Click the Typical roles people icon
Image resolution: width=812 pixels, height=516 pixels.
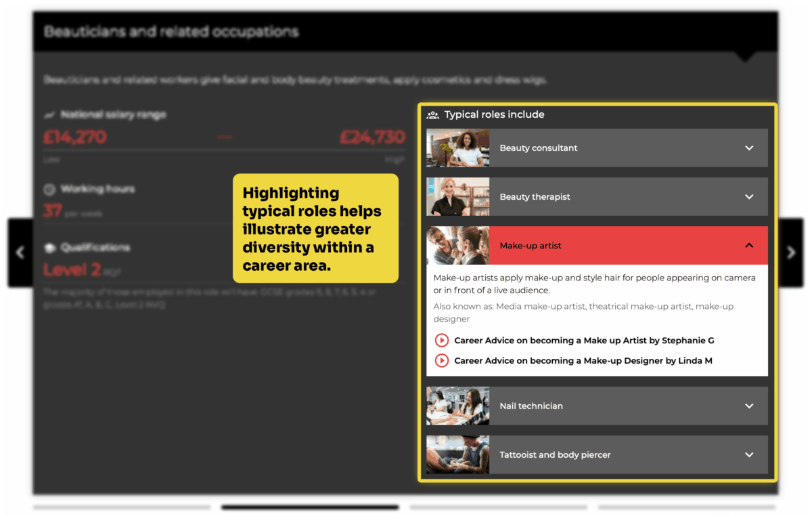tap(433, 115)
